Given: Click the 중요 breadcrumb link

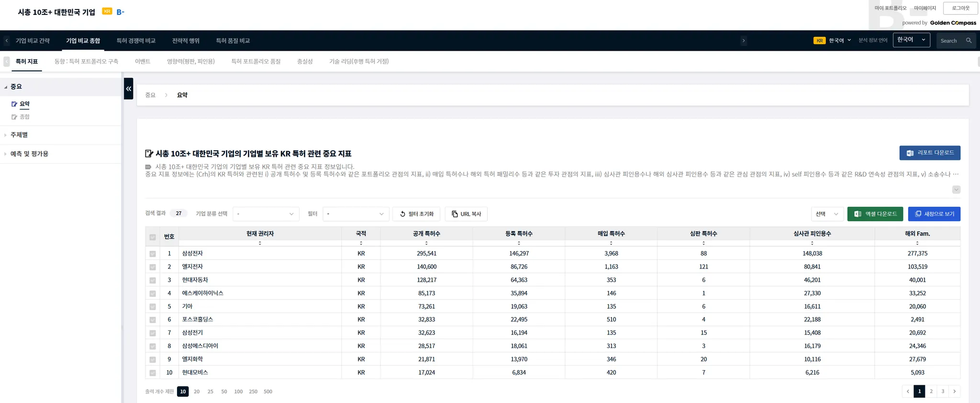Looking at the screenshot, I should coord(150,95).
